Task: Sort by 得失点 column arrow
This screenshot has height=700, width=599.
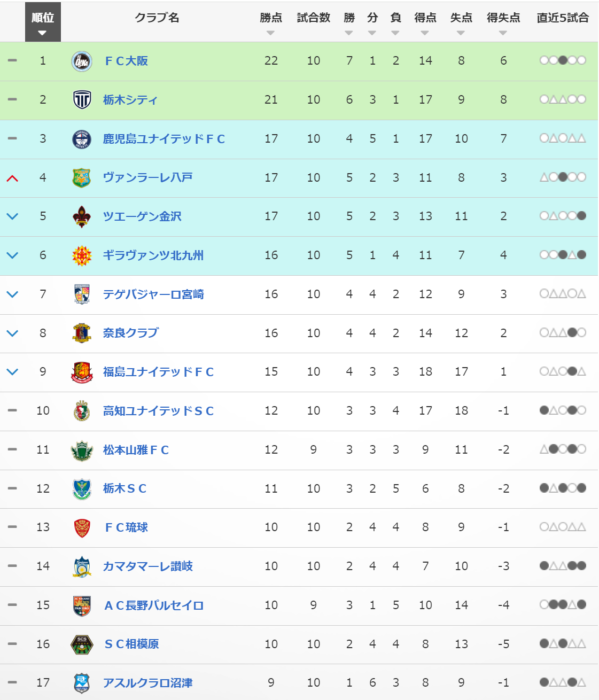Action: tap(503, 33)
